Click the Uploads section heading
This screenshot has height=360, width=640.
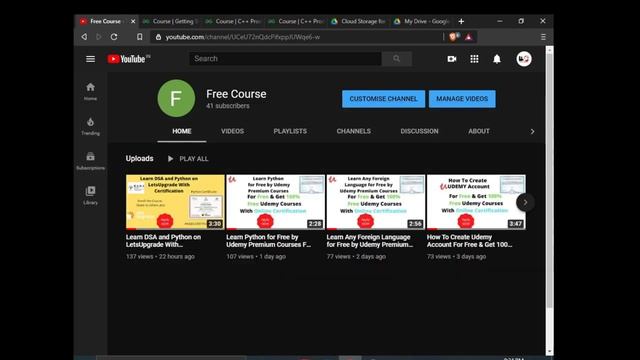[140, 158]
